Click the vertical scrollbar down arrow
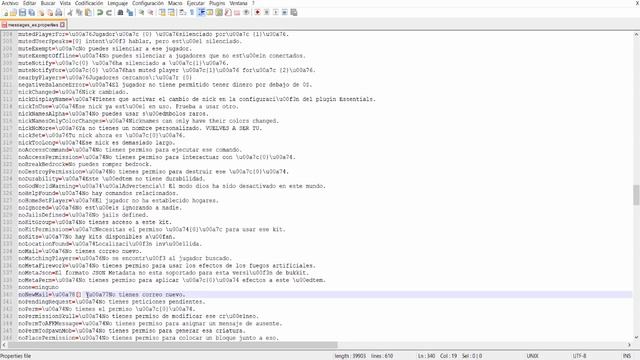 [636, 338]
